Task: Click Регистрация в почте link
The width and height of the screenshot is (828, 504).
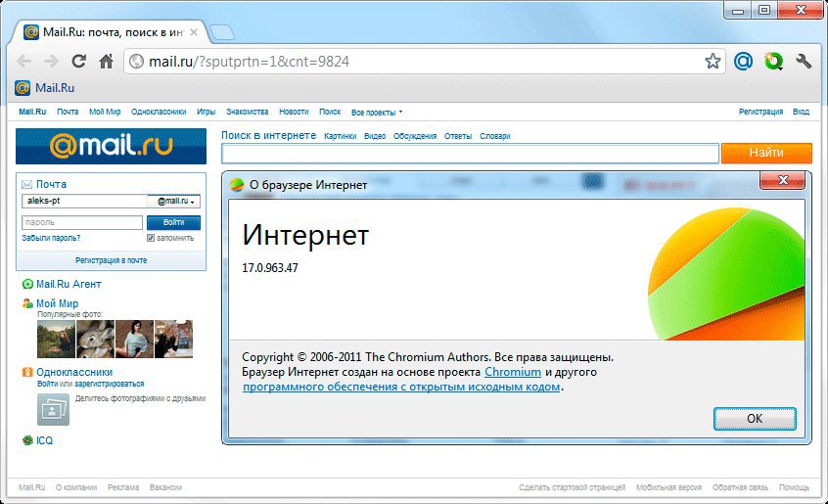Action: 112,260
